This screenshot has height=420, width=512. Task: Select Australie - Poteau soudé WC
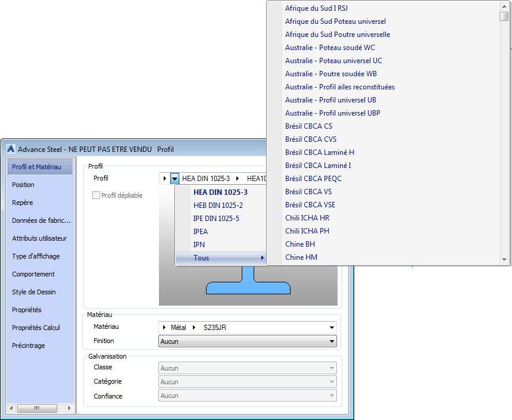(x=330, y=48)
